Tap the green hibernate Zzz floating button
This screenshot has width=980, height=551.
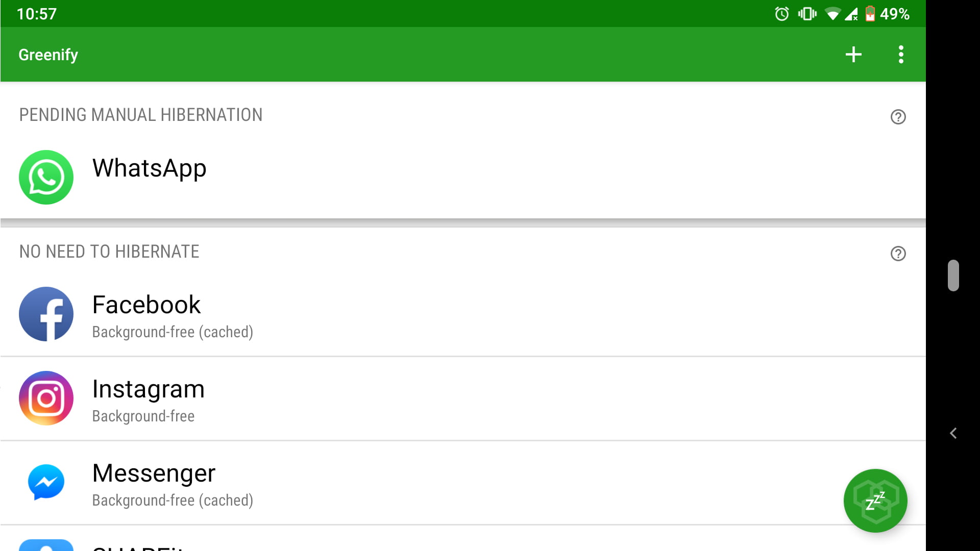pos(875,500)
